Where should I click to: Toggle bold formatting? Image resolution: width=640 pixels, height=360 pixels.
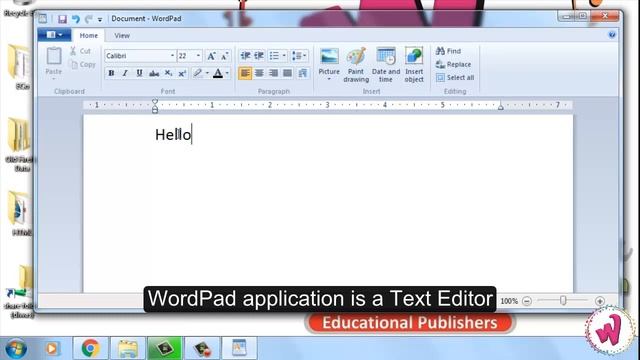click(111, 73)
